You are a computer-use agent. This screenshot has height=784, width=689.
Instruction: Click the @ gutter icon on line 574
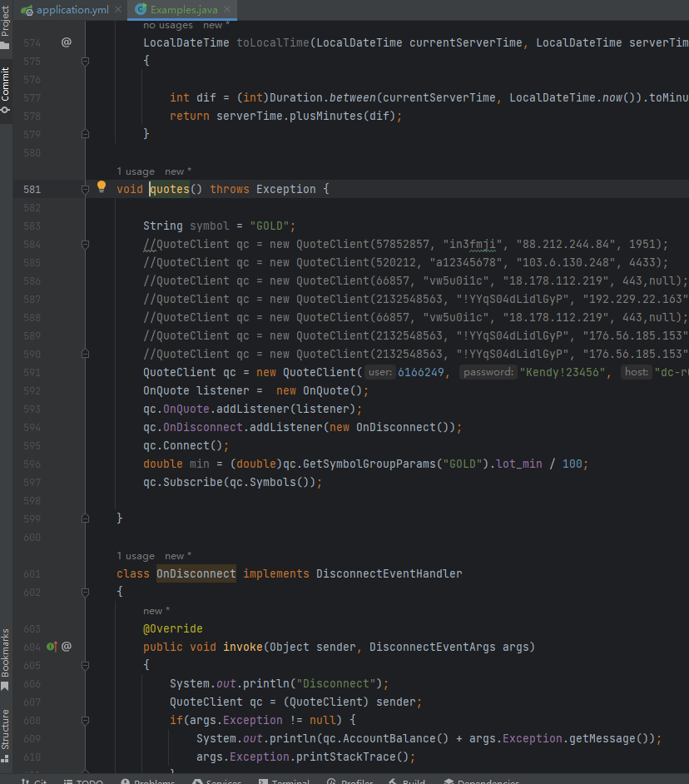point(67,42)
